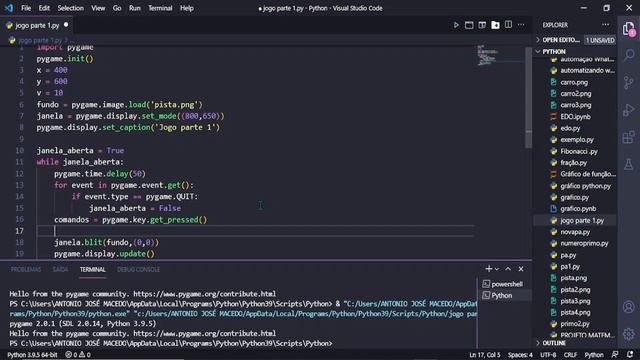Image resolution: width=640 pixels, height=360 pixels.
Task: Switch to the Debug Console tab
Action: [138, 269]
